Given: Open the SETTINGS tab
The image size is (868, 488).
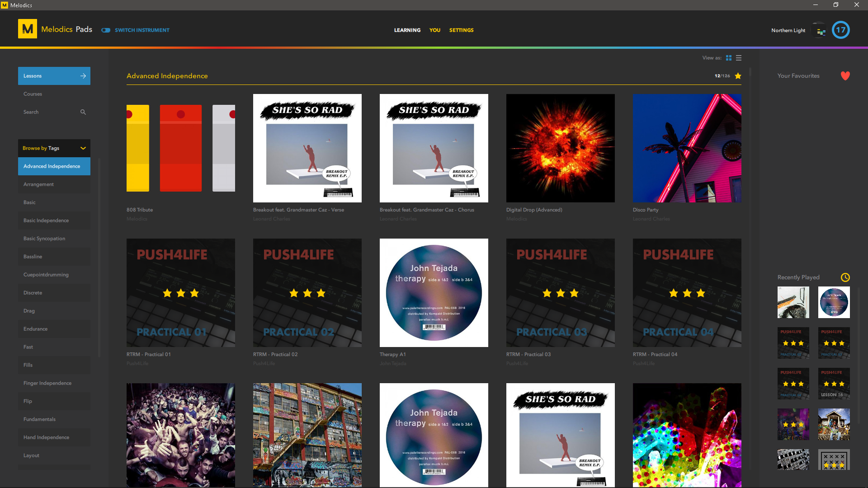Looking at the screenshot, I should click(x=461, y=30).
